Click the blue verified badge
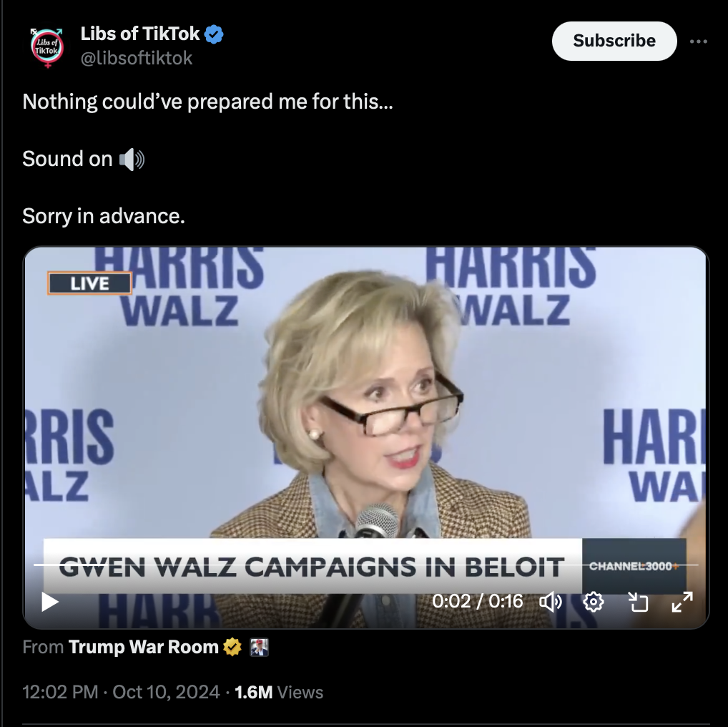The width and height of the screenshot is (728, 727). (x=214, y=34)
